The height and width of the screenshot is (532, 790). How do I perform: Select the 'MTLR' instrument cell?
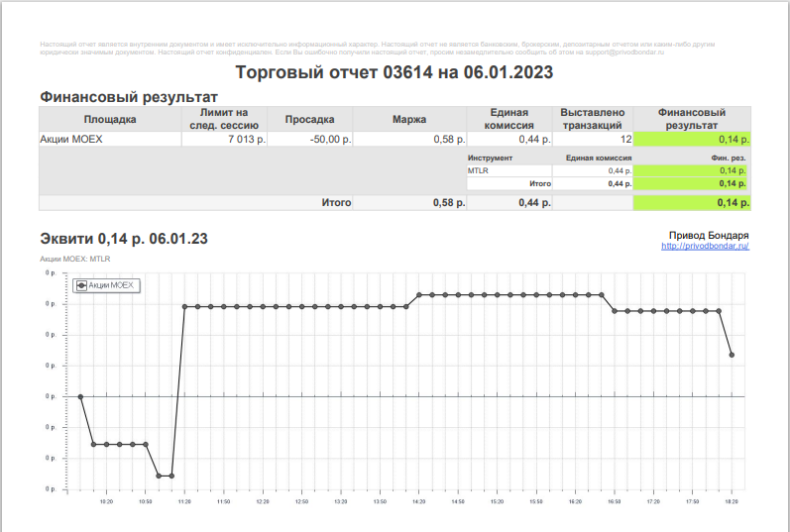point(508,170)
